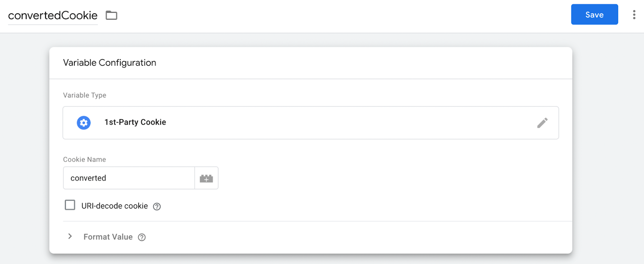This screenshot has width=644, height=264.
Task: Click the Variable Configuration heading
Action: [109, 63]
